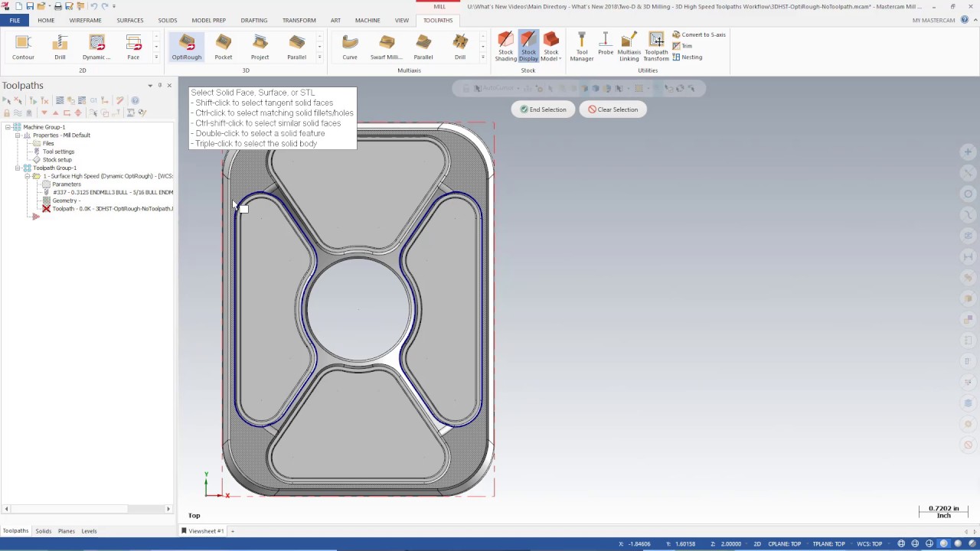Collapse Toolpath Group-1 node

17,168
